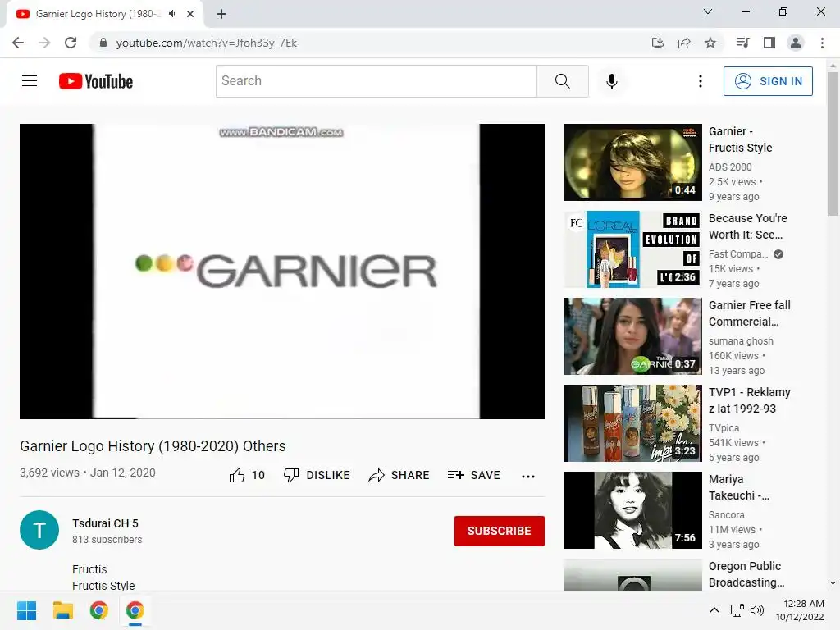Click the SIGN IN button
The height and width of the screenshot is (630, 840).
pyautogui.click(x=768, y=81)
